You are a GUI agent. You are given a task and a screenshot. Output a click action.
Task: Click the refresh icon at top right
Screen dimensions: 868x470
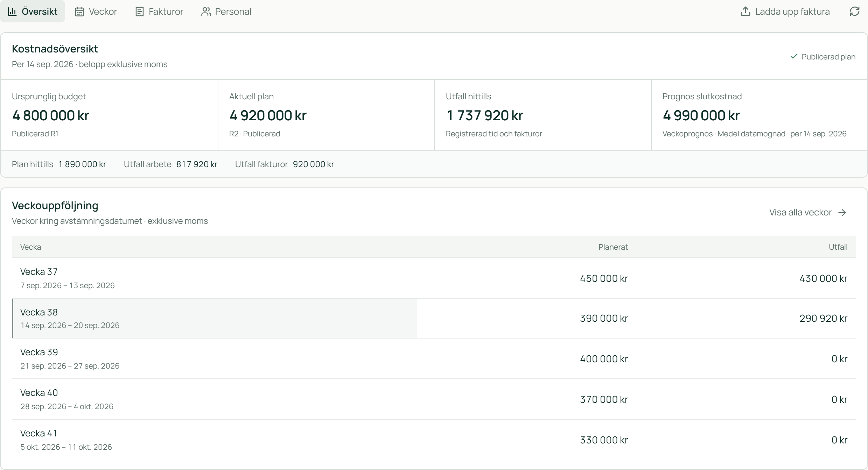tap(854, 11)
